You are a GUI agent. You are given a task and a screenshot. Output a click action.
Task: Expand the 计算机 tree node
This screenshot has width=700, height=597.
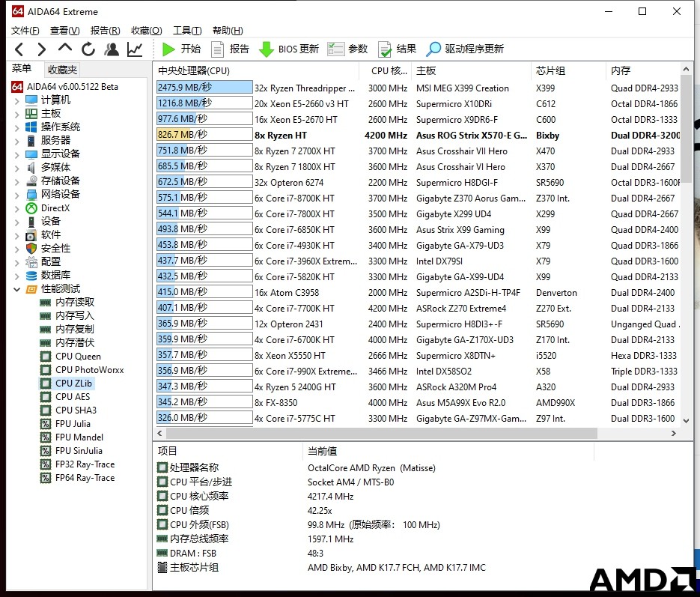(x=17, y=100)
